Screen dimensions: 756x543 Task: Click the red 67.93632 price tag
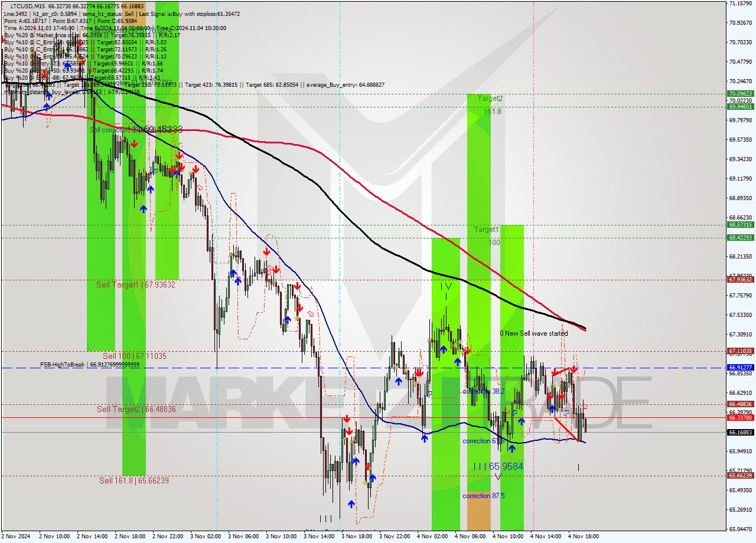coord(740,280)
